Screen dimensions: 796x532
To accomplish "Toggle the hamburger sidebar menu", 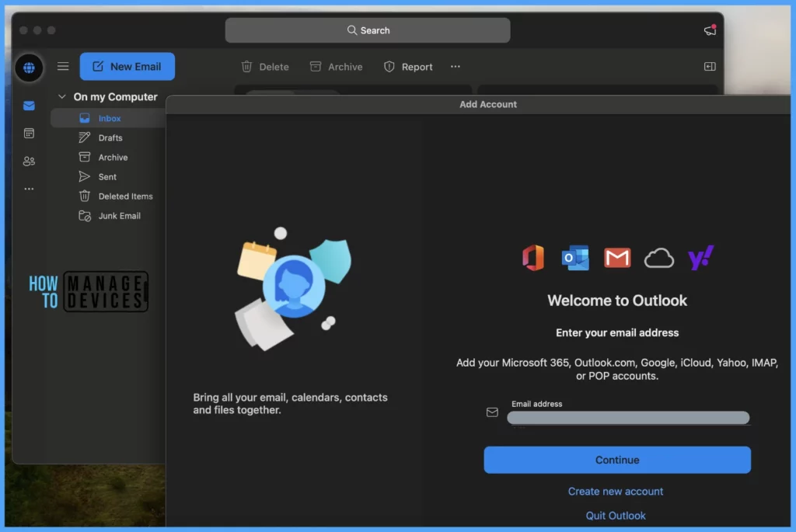I will pos(63,67).
